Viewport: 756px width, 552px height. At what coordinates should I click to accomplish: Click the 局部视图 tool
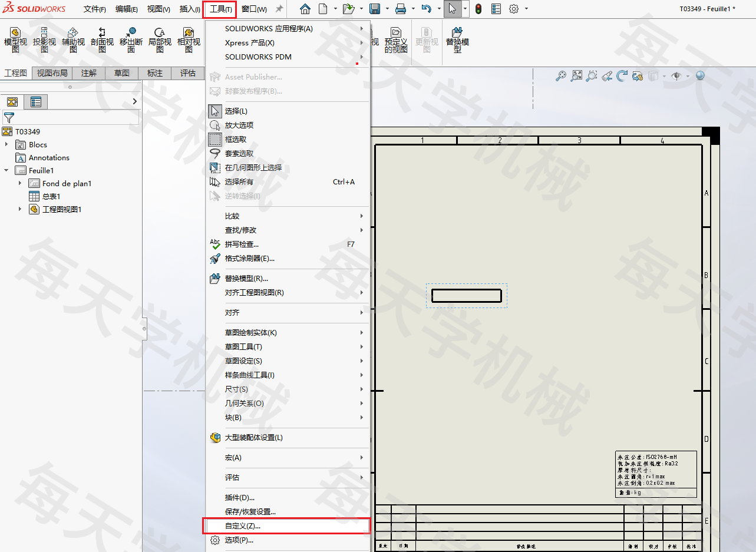[x=160, y=39]
